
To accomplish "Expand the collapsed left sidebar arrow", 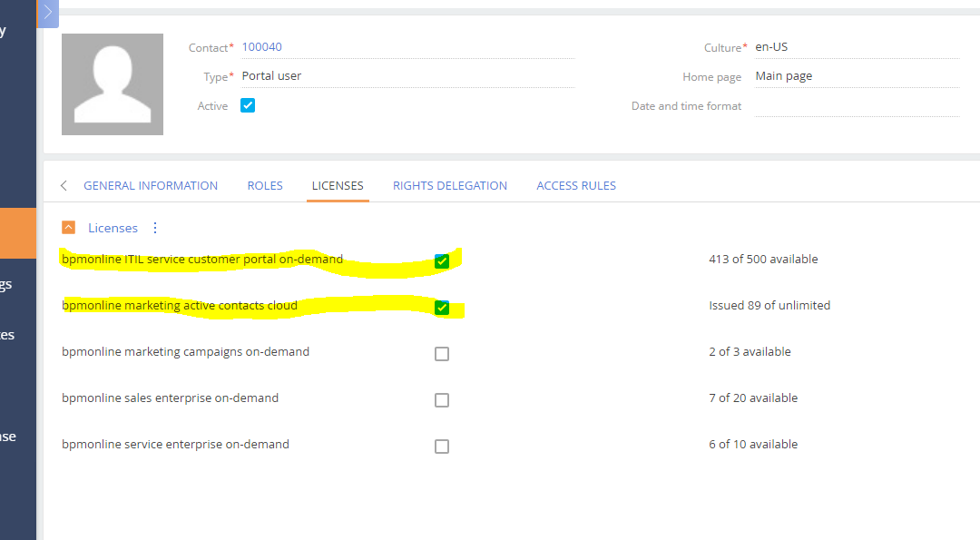I will pos(47,13).
